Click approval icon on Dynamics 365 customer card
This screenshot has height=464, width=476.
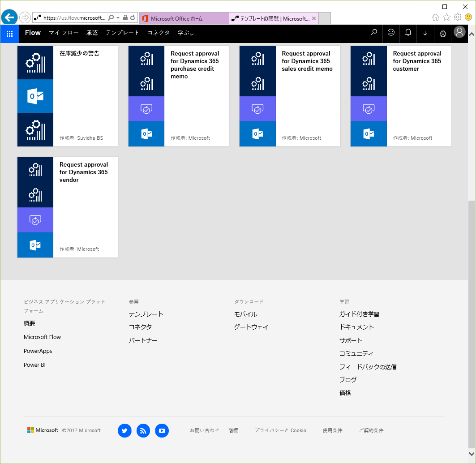pyautogui.click(x=369, y=109)
